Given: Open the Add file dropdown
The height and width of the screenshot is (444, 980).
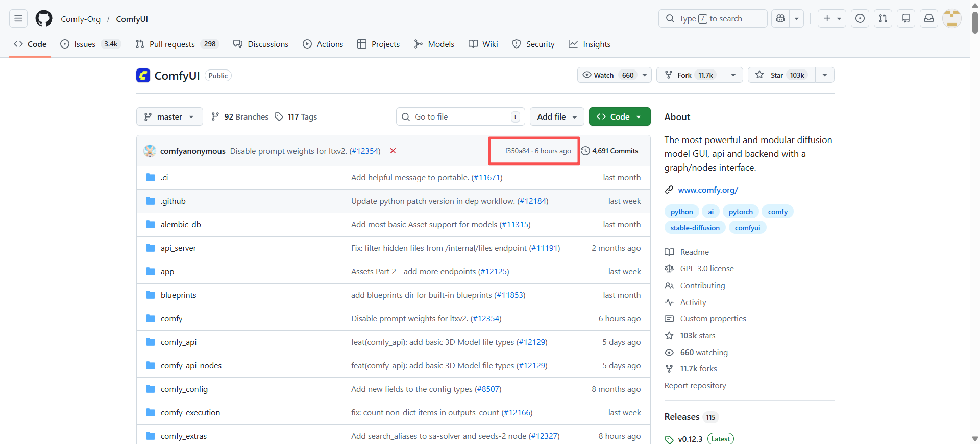Looking at the screenshot, I should (x=557, y=116).
